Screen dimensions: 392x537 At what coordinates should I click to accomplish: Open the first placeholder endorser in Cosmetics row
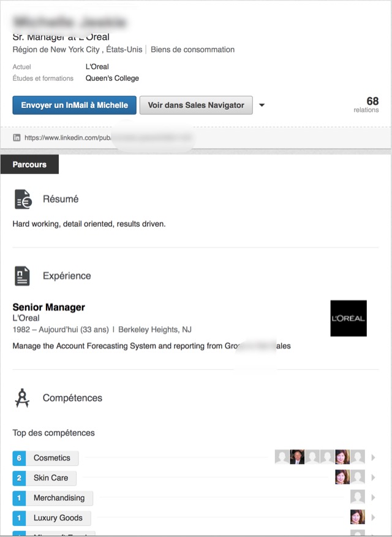point(282,457)
